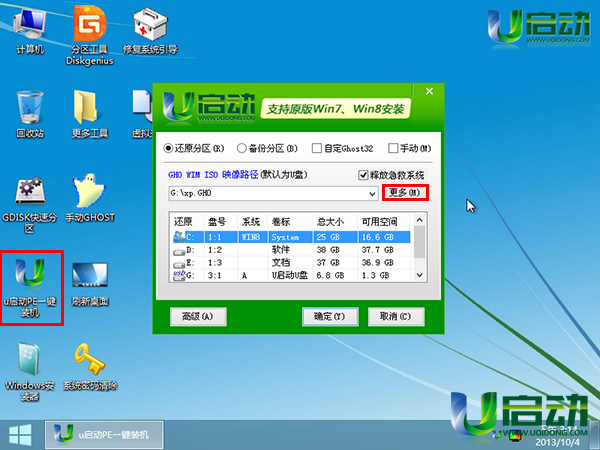Click the WIN8 system cell
This screenshot has width=600, height=450.
click(x=251, y=237)
